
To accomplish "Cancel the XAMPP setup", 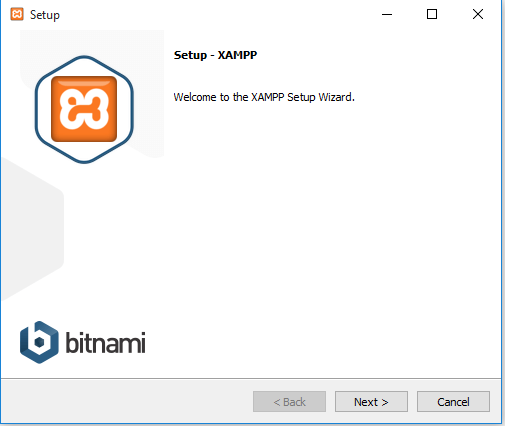I will click(x=453, y=402).
